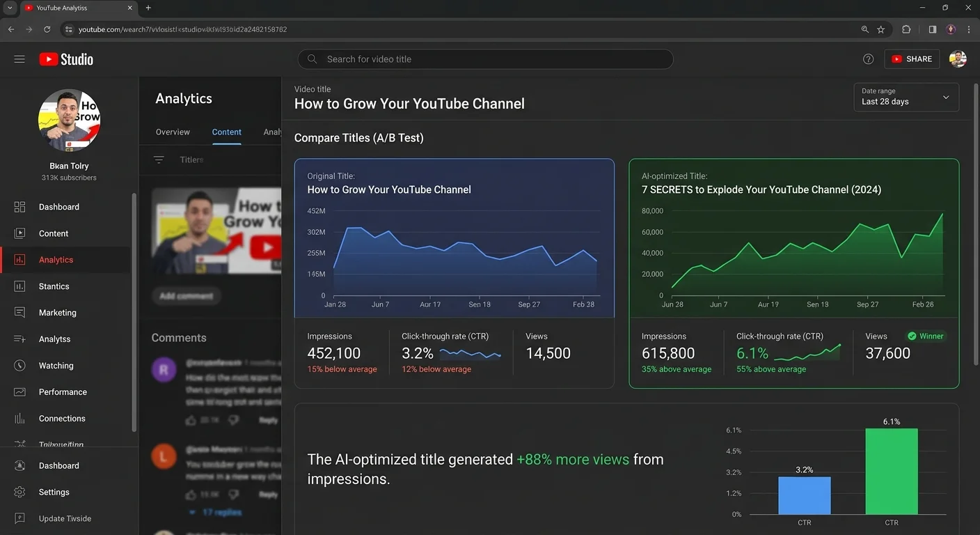Open a new browser tab with the plus button
The image size is (980, 535).
(x=148, y=8)
